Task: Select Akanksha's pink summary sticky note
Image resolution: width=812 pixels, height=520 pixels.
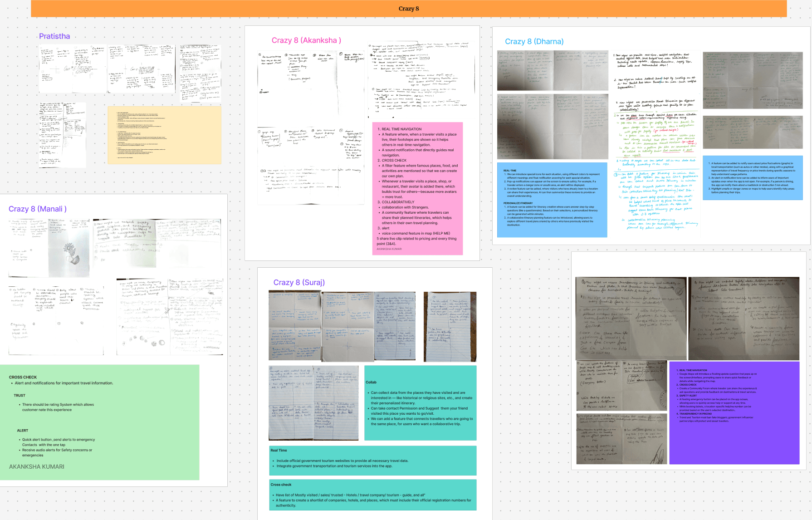Action: [417, 188]
